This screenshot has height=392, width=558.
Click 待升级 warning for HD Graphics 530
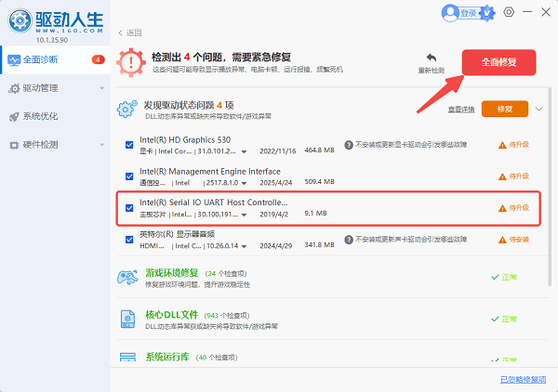[513, 145]
